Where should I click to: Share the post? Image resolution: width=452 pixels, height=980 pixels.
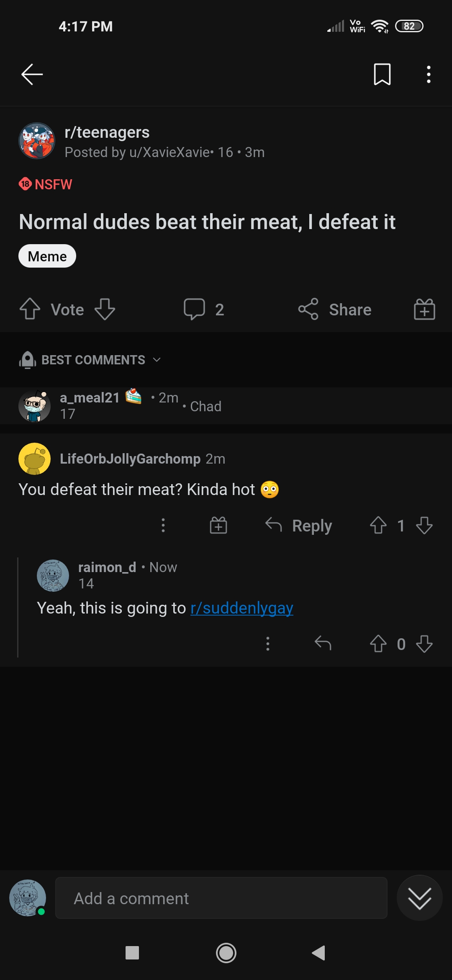pos(335,309)
